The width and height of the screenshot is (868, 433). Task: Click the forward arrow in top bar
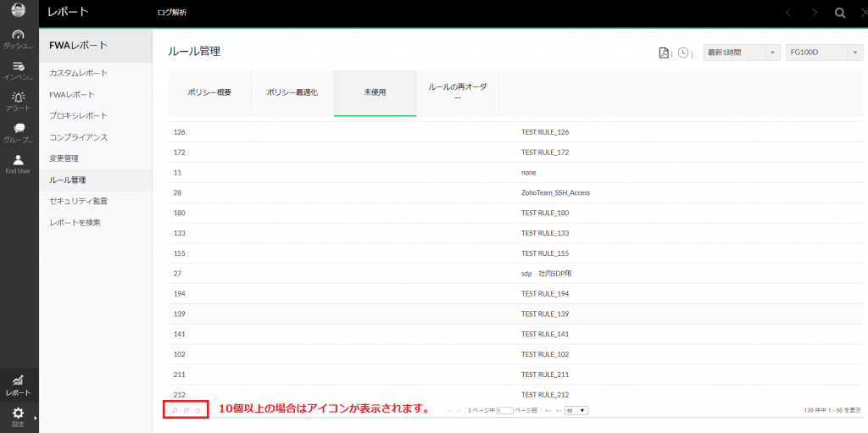click(x=815, y=13)
